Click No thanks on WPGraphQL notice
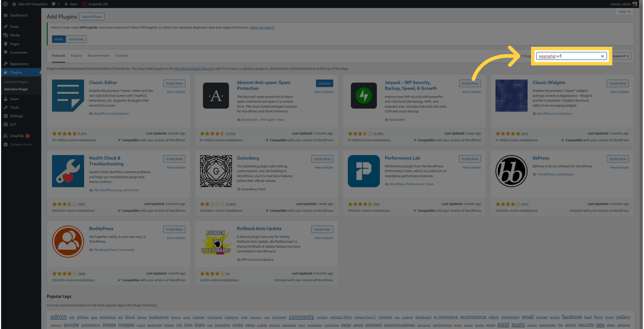Screen dimensions: 644x329 click(x=76, y=39)
